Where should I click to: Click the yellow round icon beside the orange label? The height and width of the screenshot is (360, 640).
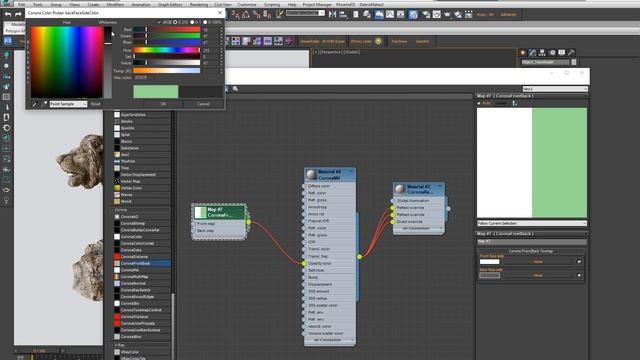378,41
